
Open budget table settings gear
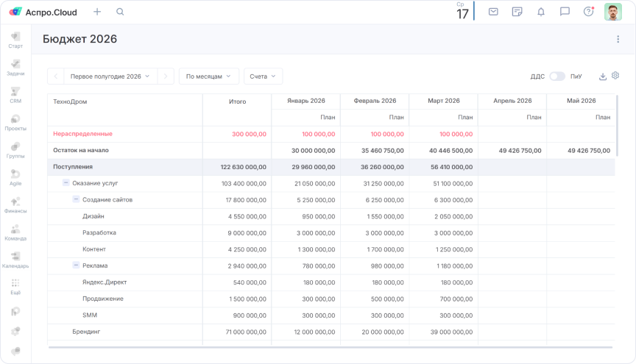(615, 76)
